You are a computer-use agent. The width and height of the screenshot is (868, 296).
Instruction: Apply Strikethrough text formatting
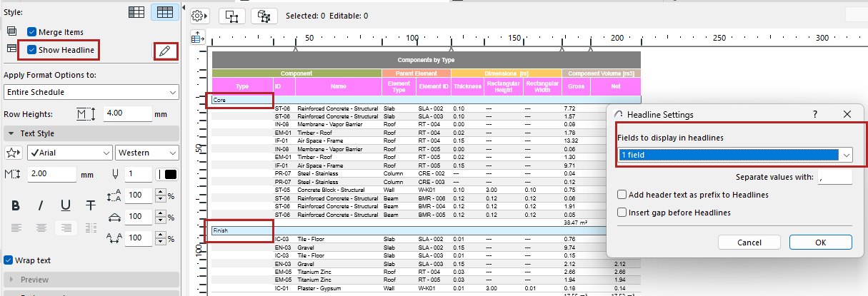click(x=91, y=205)
